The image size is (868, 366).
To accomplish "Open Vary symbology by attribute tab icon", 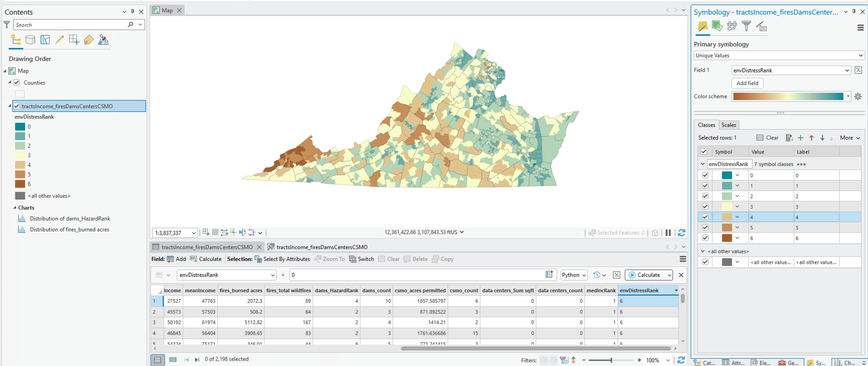I will click(x=717, y=26).
